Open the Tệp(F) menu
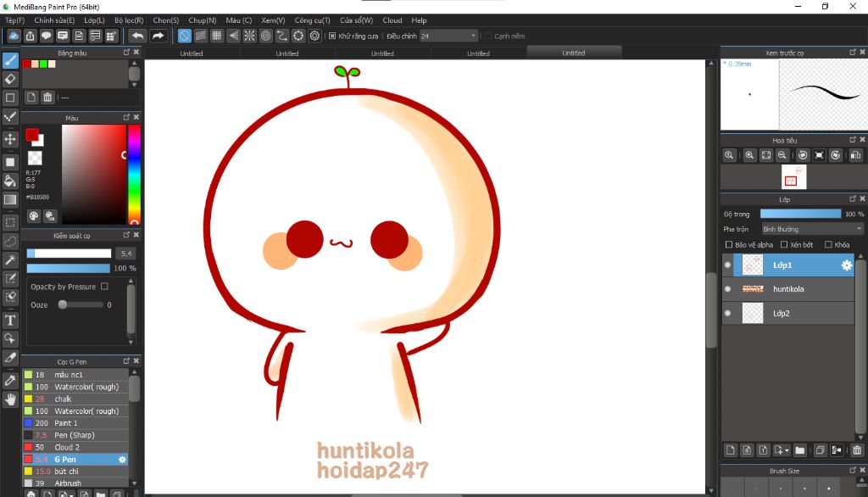The image size is (868, 497). click(x=15, y=20)
